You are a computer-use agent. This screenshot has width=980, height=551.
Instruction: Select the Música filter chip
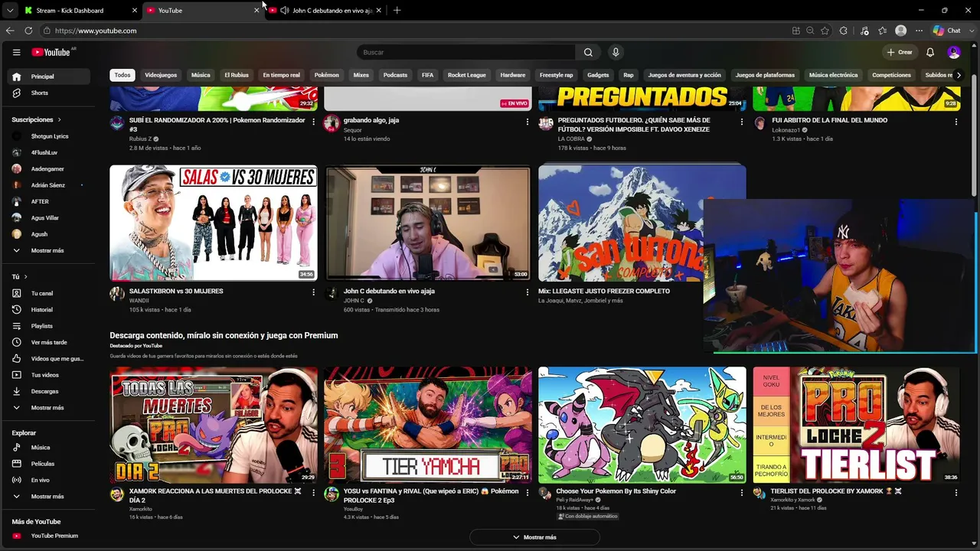point(201,75)
